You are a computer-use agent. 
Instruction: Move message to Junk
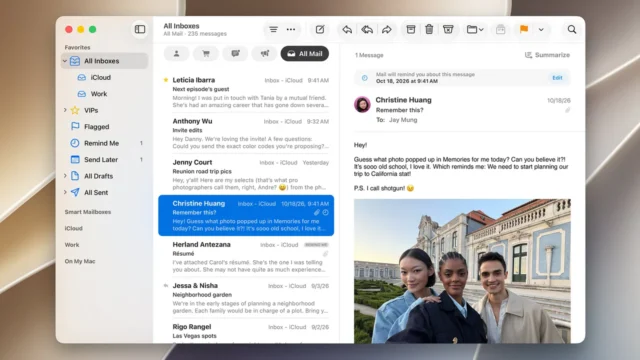pos(448,29)
